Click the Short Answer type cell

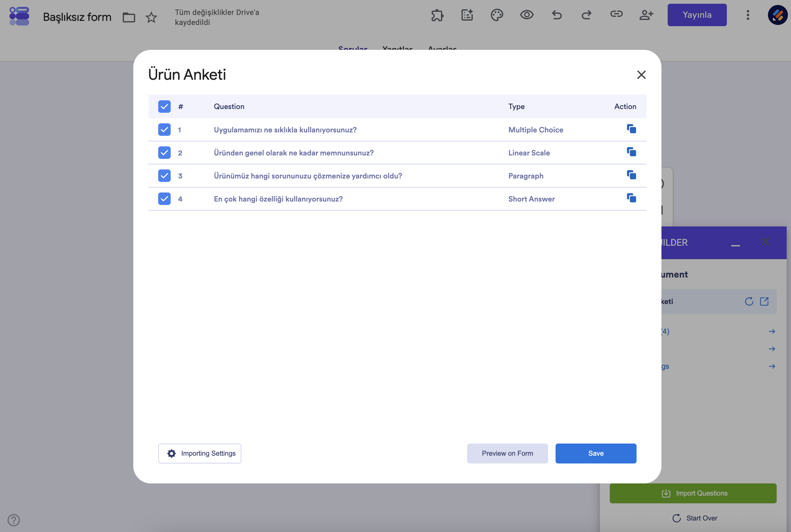pos(531,199)
